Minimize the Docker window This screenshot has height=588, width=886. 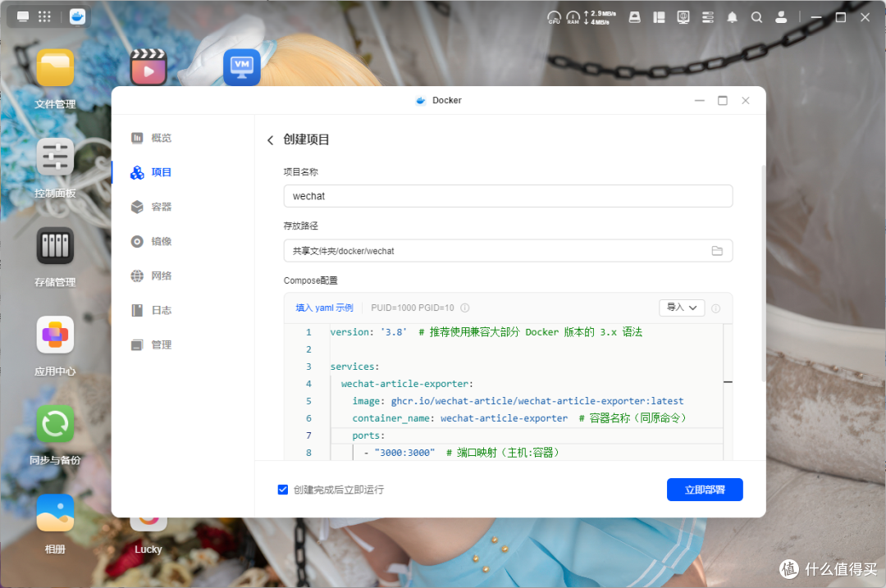click(x=700, y=101)
